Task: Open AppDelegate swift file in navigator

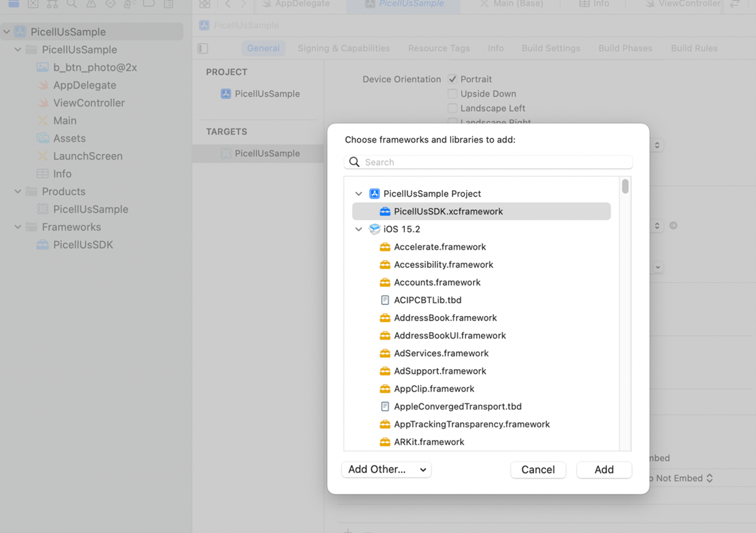Action: point(77,85)
